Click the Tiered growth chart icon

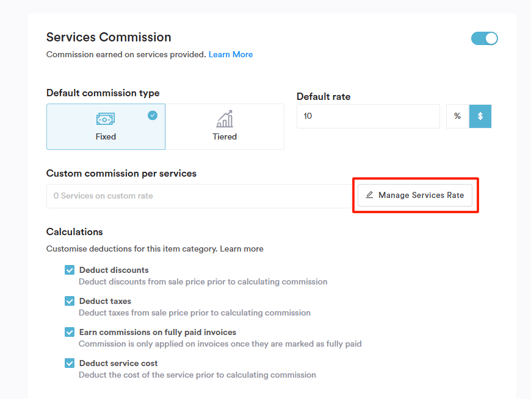[x=225, y=119]
